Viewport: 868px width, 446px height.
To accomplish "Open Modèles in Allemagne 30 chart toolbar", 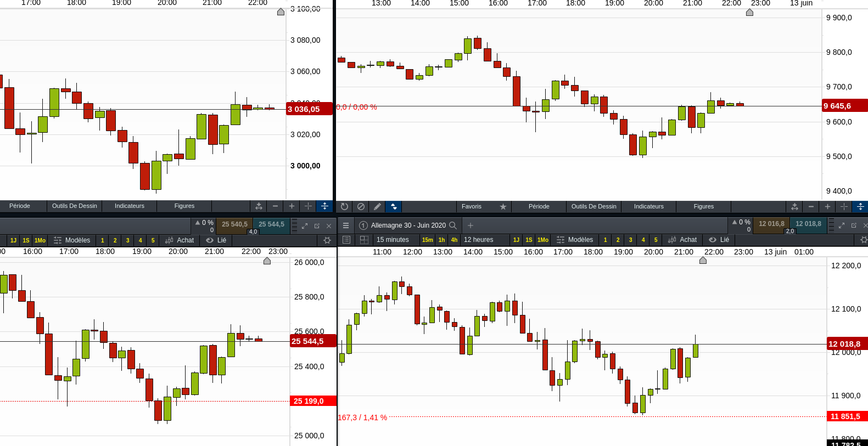I will pyautogui.click(x=575, y=240).
